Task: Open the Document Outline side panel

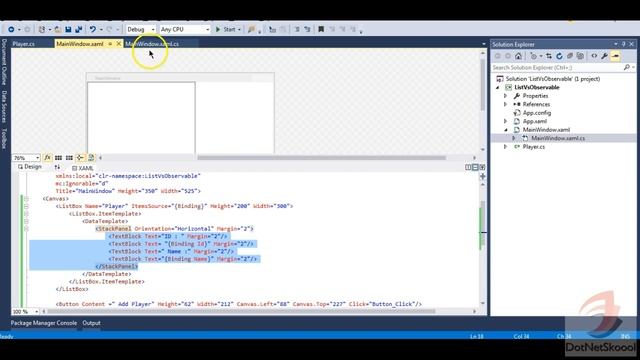Action: pos(4,62)
